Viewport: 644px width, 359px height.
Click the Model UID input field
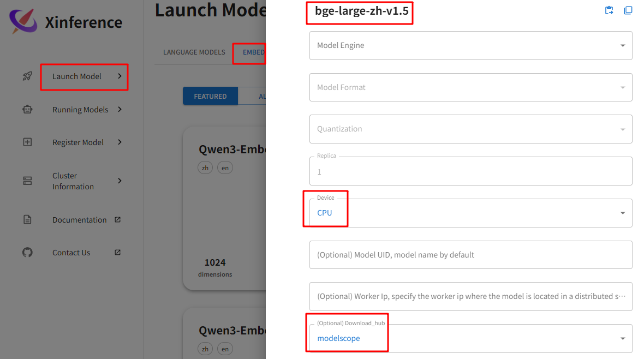[x=470, y=255]
